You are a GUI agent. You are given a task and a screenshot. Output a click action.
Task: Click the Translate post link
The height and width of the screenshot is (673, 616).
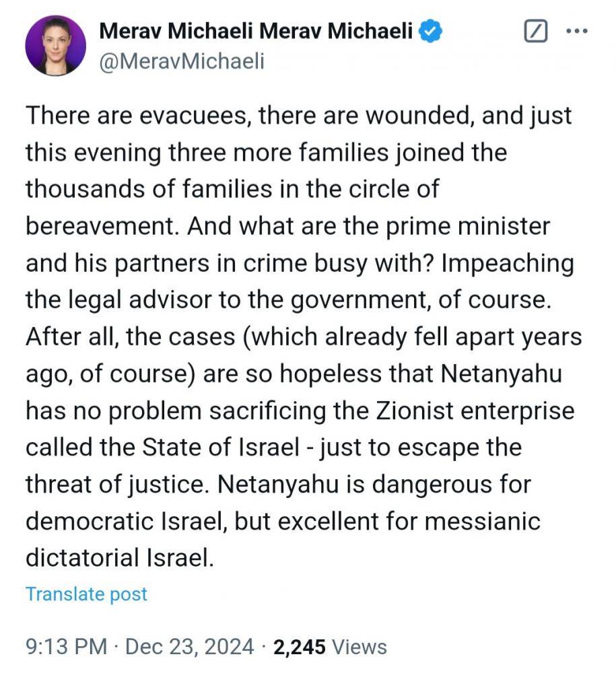(86, 594)
